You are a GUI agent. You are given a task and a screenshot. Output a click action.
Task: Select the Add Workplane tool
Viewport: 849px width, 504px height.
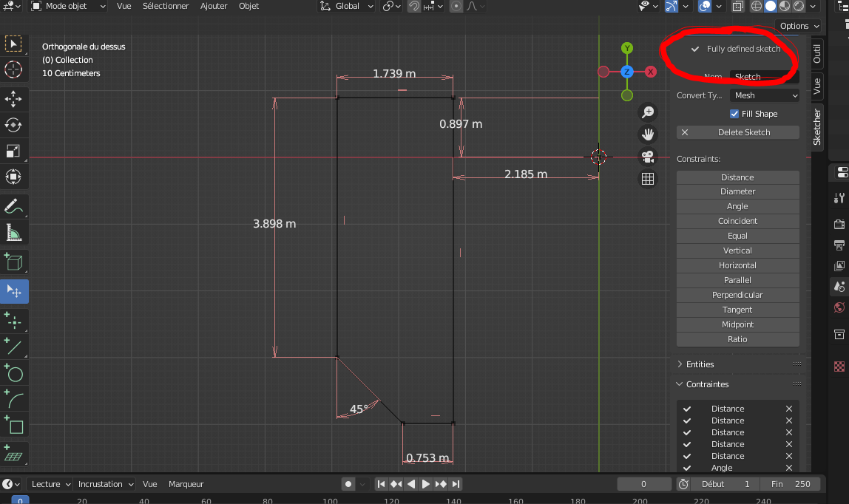13,454
